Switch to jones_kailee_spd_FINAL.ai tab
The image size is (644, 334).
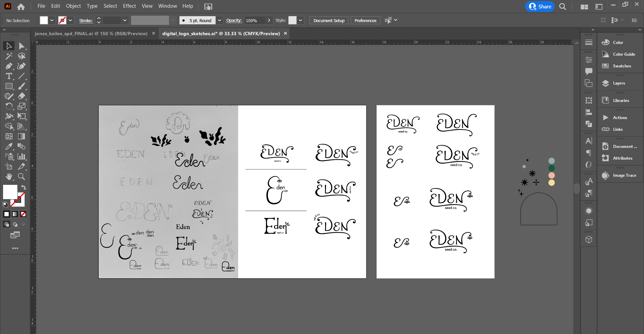point(91,34)
